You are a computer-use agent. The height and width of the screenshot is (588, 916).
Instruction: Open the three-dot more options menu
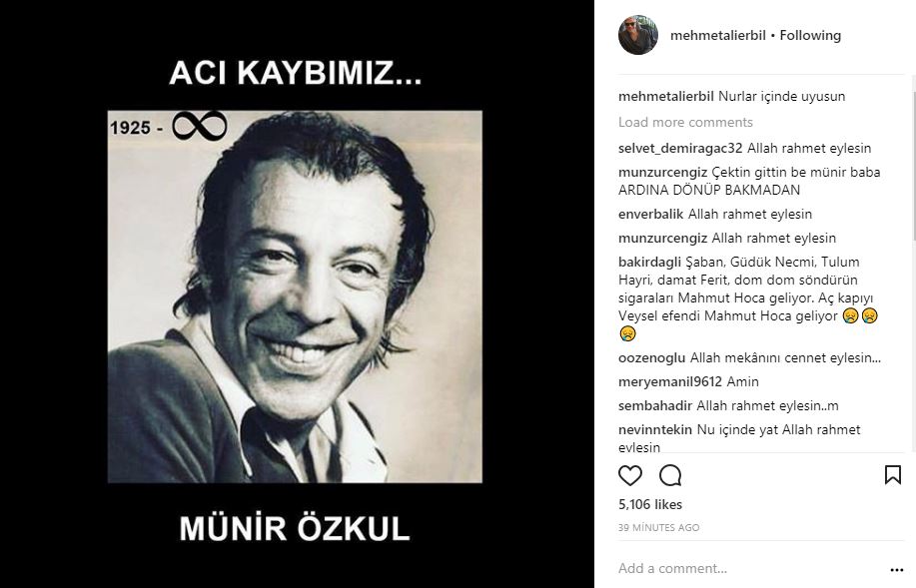[x=897, y=570]
